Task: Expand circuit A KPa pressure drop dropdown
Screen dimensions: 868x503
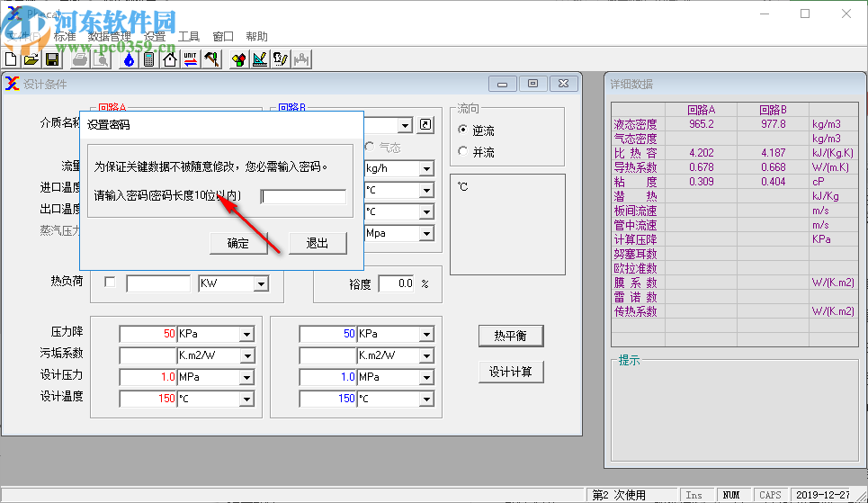Action: pyautogui.click(x=246, y=335)
